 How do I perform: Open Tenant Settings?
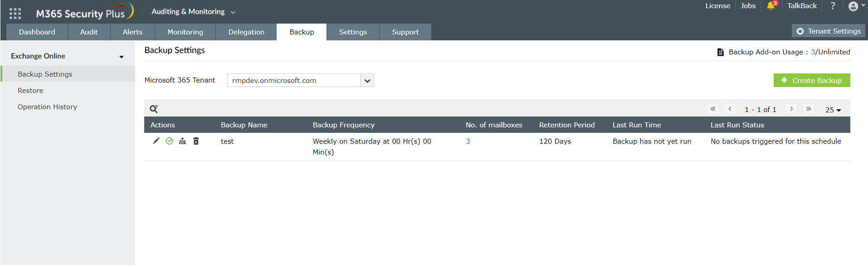(829, 31)
